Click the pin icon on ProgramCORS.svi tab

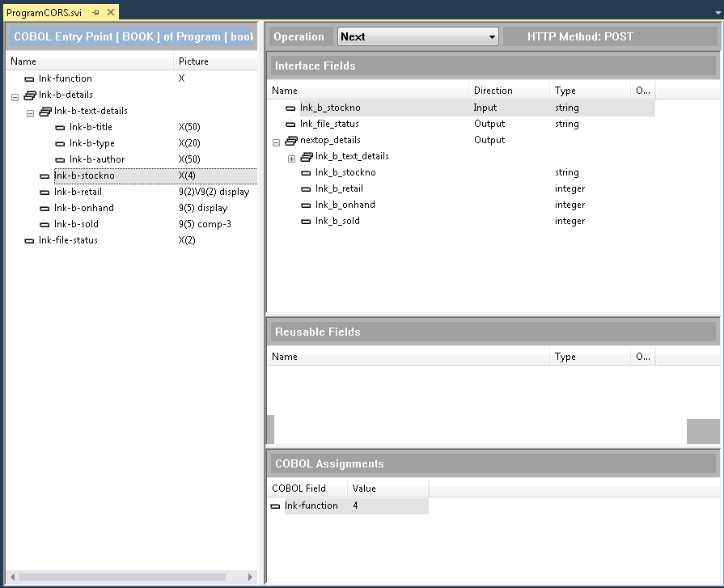[95, 13]
